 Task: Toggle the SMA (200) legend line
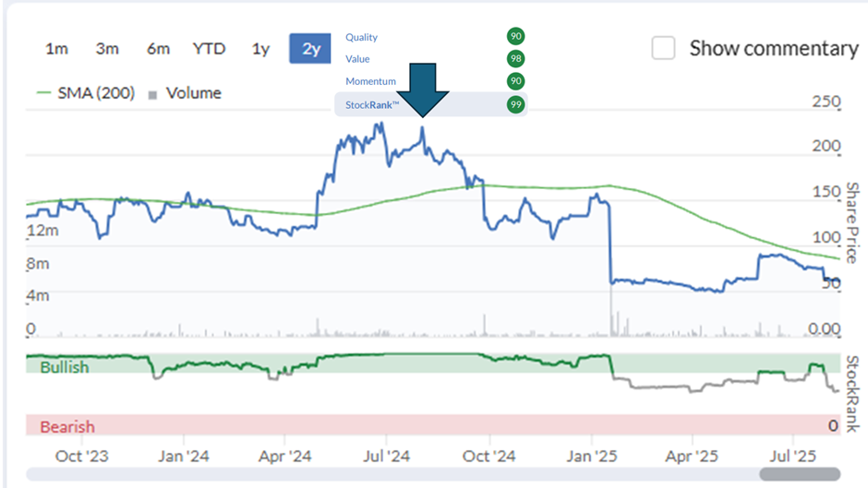click(x=85, y=93)
